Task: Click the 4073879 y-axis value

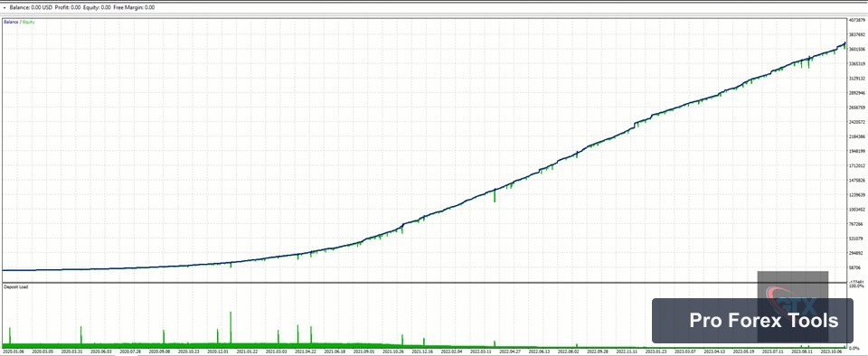Action: (856, 20)
